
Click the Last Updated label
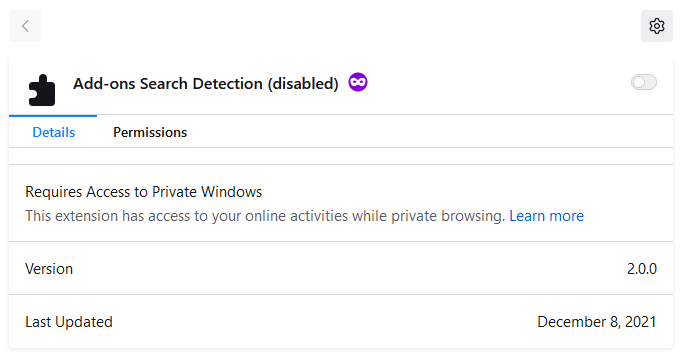69,322
